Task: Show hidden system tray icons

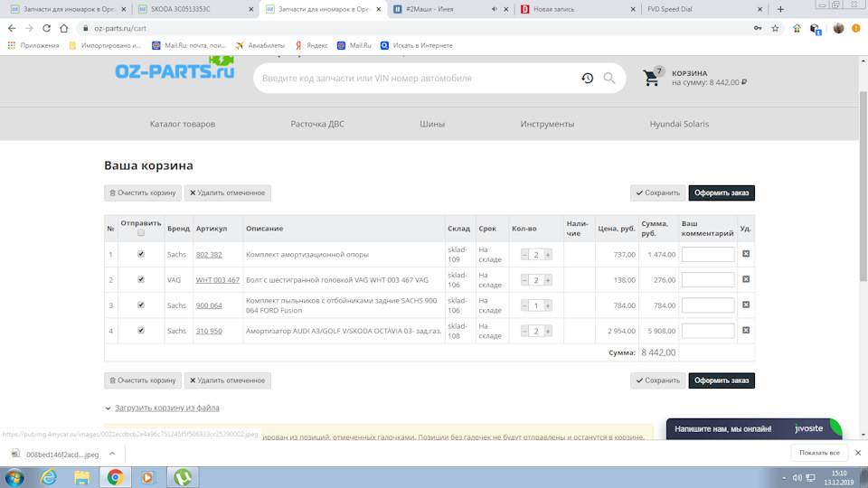Action: [784, 477]
